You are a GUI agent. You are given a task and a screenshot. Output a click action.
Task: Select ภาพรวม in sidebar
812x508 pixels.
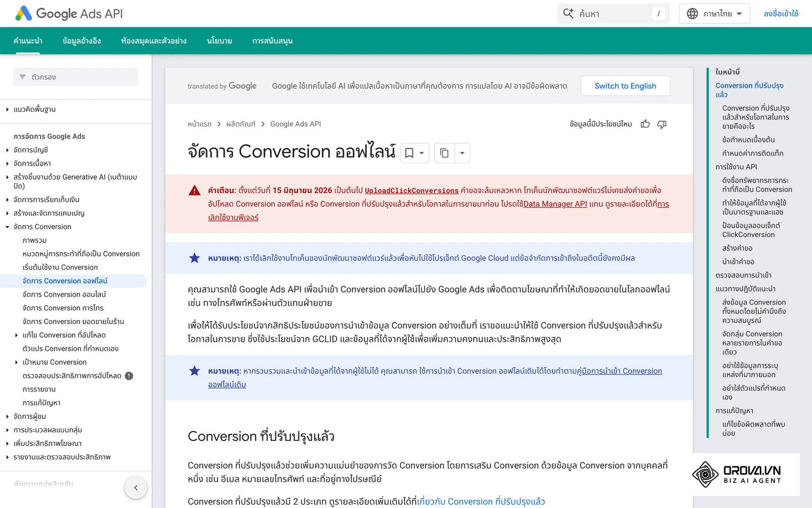click(x=35, y=240)
